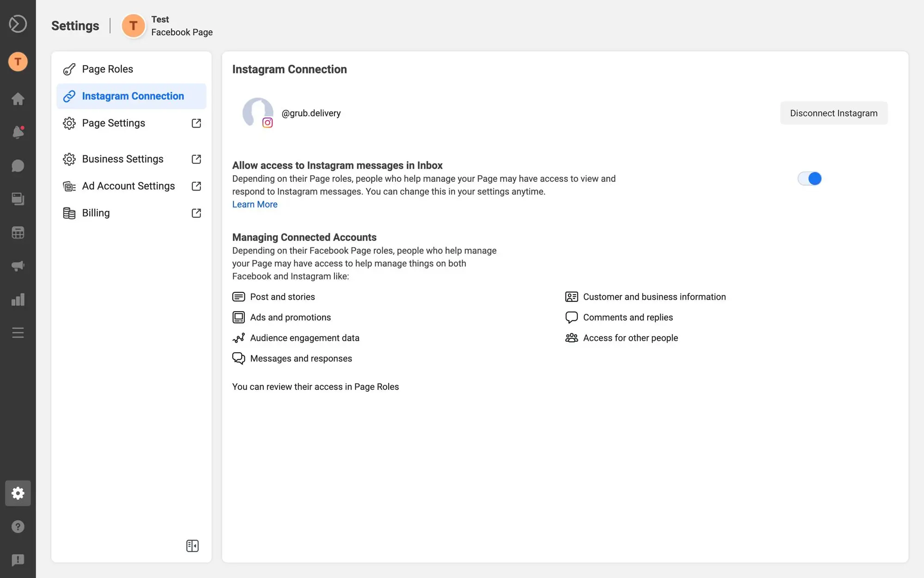Open Billing menu item
Viewport: 924px width, 578px height.
[x=131, y=213]
